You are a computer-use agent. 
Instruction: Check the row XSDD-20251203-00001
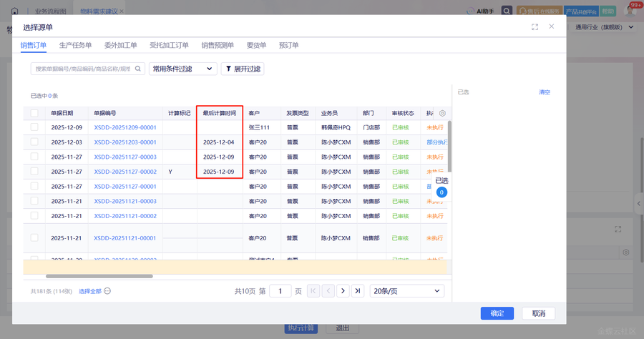34,142
